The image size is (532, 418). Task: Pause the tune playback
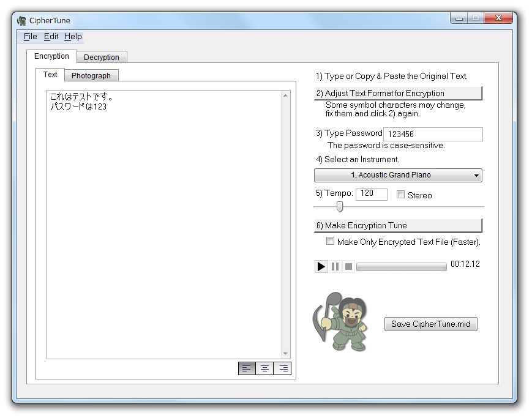[x=335, y=266]
